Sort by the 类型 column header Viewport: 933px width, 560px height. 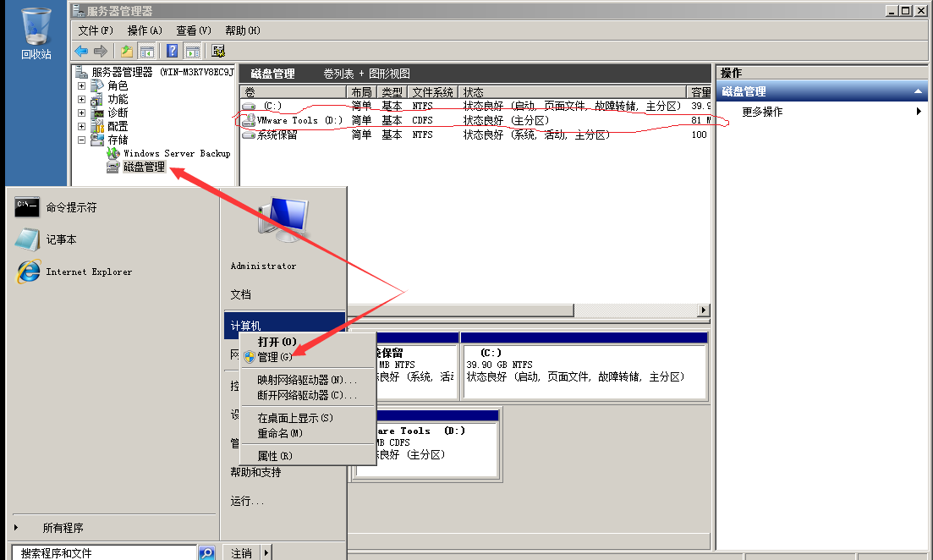pos(392,92)
